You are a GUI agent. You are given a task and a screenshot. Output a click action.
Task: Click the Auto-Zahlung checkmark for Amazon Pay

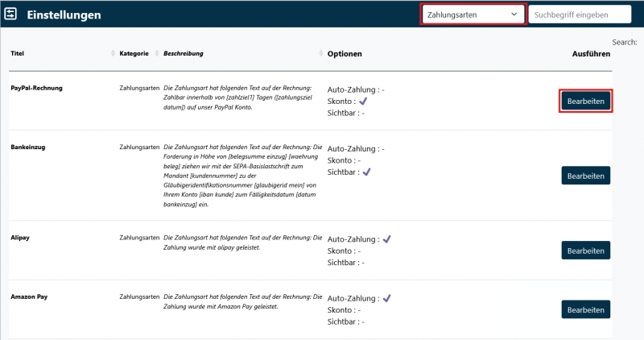(387, 298)
